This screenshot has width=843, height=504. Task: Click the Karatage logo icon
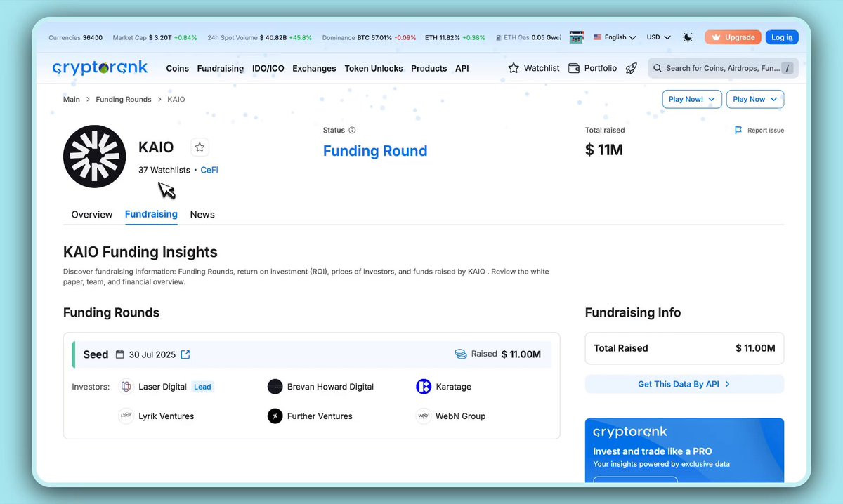[x=424, y=387]
